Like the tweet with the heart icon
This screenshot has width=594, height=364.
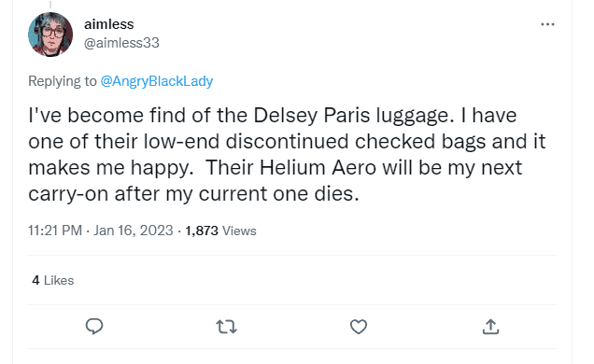coord(359,327)
